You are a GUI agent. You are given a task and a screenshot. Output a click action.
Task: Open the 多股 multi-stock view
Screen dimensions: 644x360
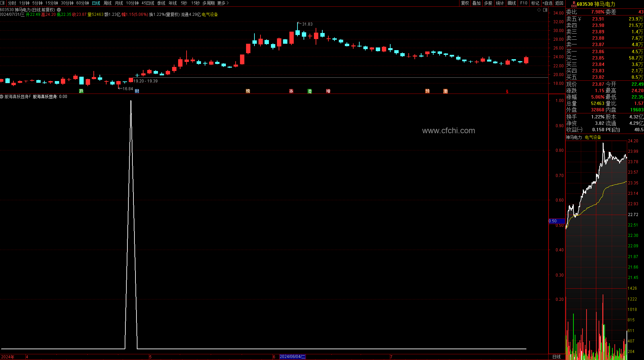pos(488,3)
